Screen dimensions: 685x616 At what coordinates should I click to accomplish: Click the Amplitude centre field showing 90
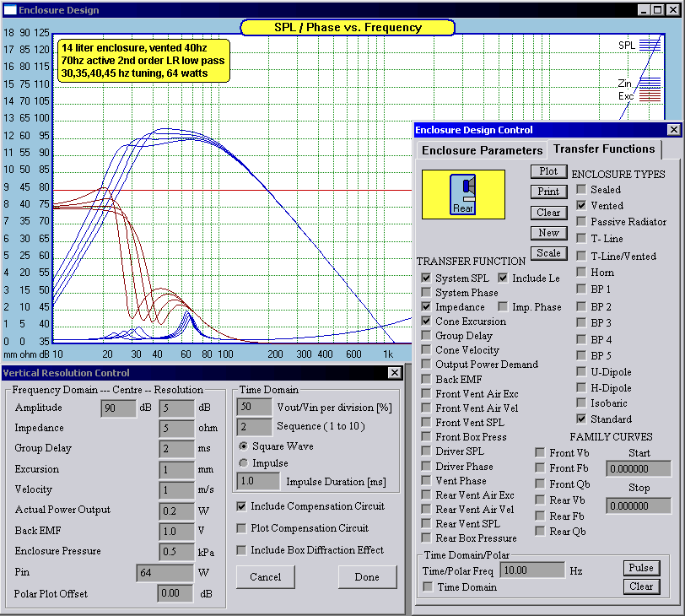[118, 408]
